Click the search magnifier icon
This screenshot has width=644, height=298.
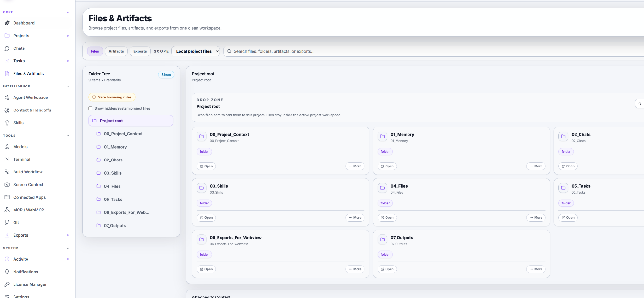229,51
